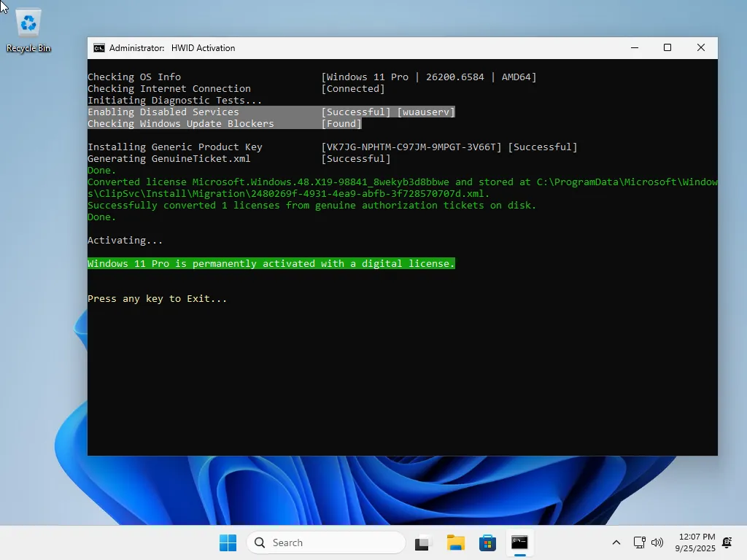This screenshot has height=560, width=747.
Task: Select the running console app in taskbar
Action: click(x=519, y=542)
